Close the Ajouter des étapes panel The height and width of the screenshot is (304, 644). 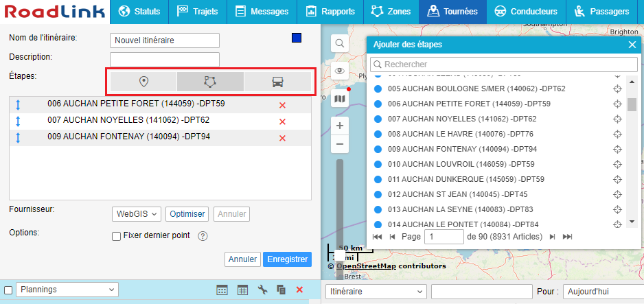(x=632, y=45)
